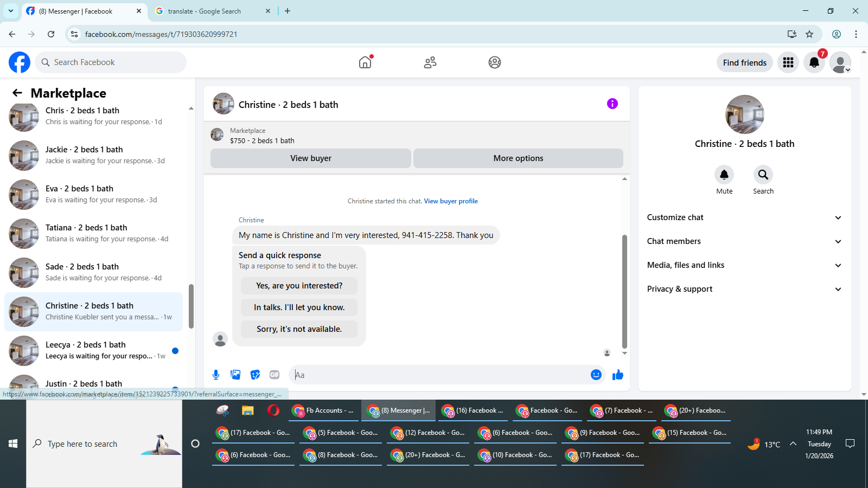This screenshot has width=868, height=488.
Task: Switch to the translate Google Search tab
Action: [213, 11]
